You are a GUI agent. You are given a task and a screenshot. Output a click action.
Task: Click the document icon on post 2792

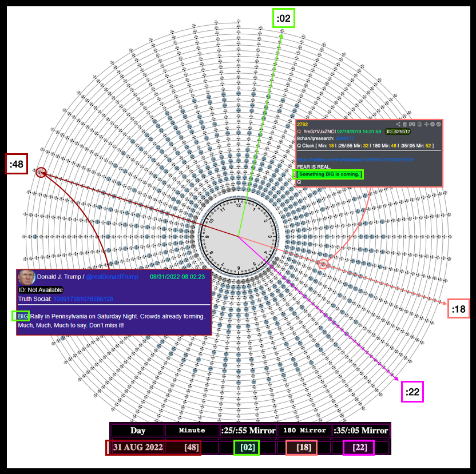point(419,124)
